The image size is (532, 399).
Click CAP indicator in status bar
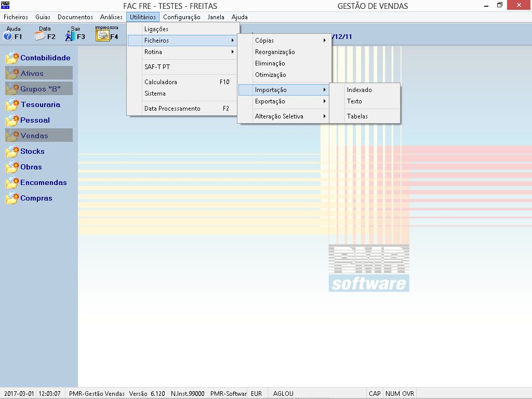tap(375, 394)
